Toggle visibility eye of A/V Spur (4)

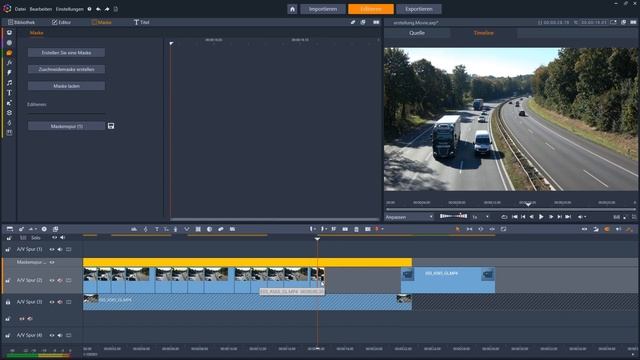(x=52, y=336)
